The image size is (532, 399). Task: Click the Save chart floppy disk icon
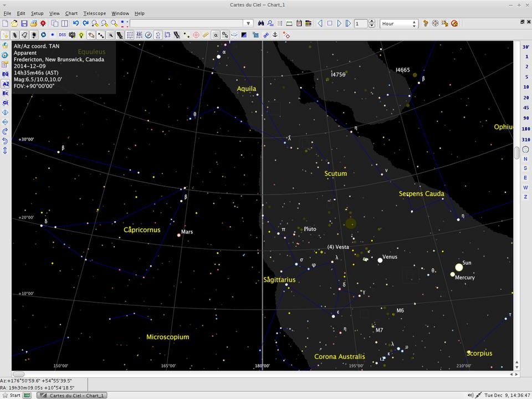(x=24, y=23)
